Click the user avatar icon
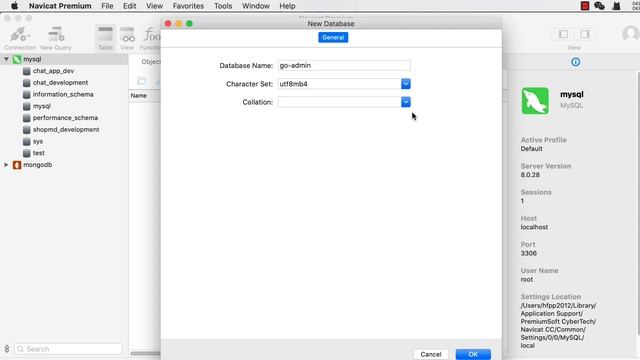This screenshot has width=640, height=360. coord(630,34)
